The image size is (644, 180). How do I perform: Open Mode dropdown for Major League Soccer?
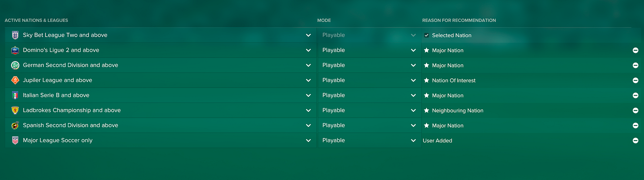coord(413,140)
